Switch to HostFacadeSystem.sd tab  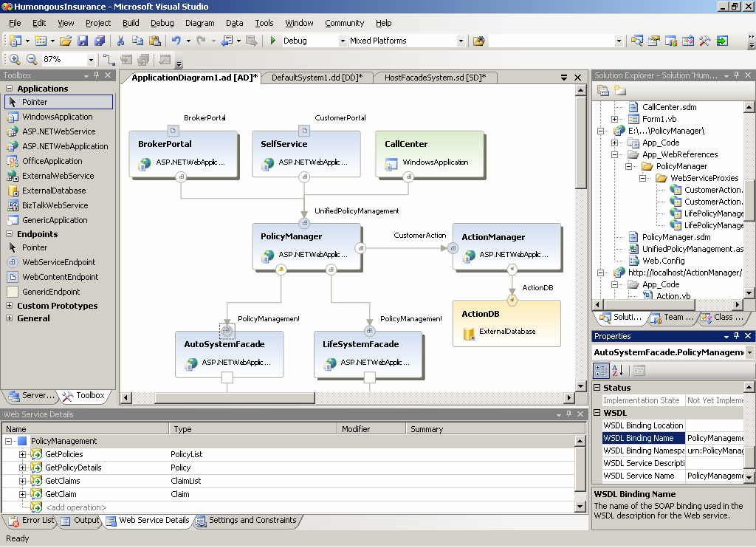click(x=435, y=78)
